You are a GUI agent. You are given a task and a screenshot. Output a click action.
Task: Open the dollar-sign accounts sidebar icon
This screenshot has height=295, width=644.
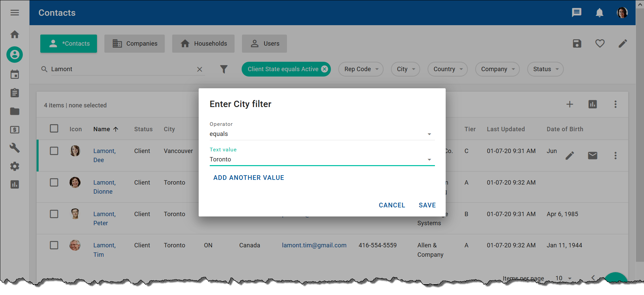(14, 130)
